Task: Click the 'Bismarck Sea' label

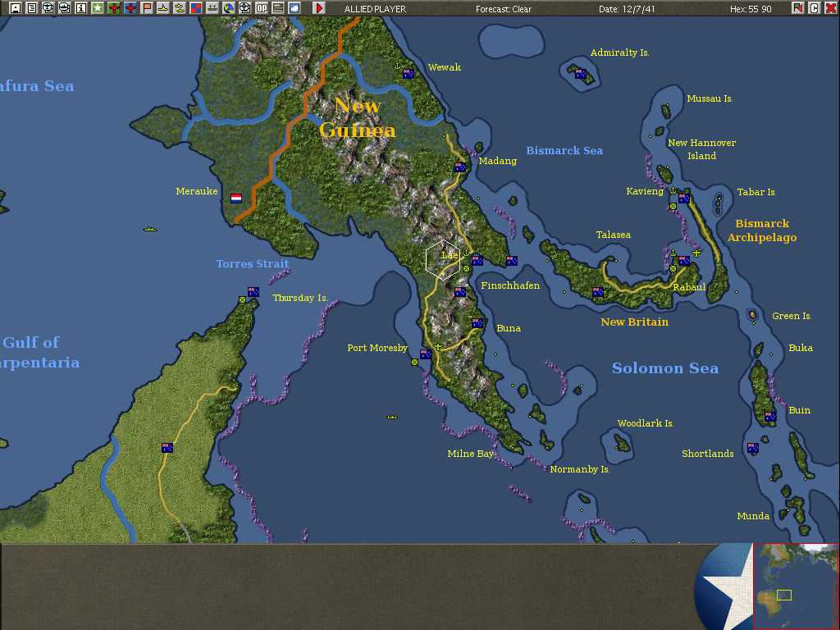Action: pos(564,151)
